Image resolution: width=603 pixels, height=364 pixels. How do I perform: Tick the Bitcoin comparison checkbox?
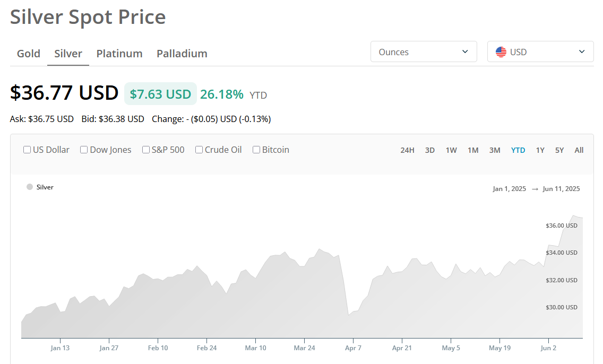click(256, 150)
